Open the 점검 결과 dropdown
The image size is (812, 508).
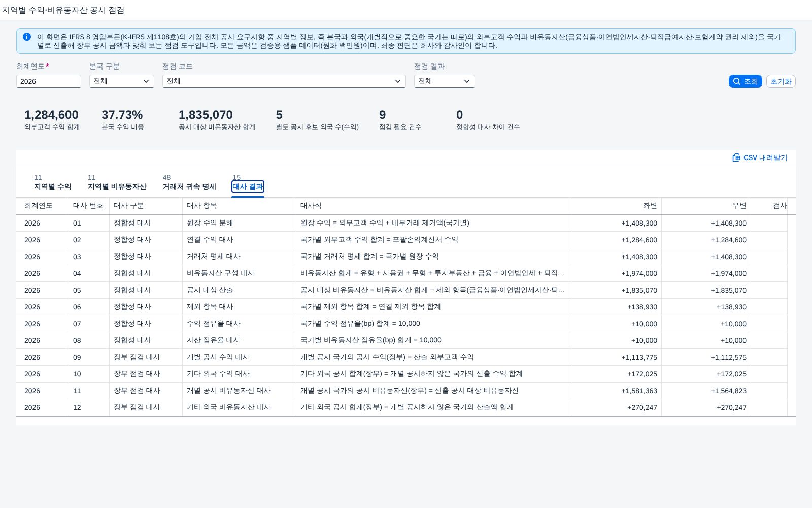click(445, 81)
